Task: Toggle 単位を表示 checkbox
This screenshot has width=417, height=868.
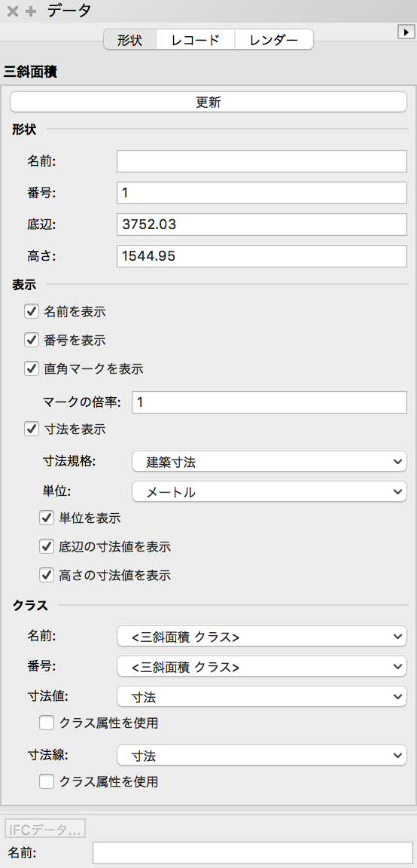Action: tap(47, 518)
